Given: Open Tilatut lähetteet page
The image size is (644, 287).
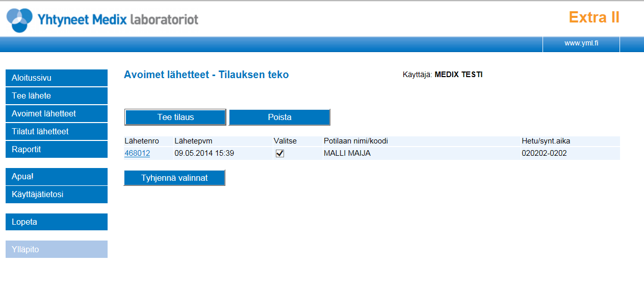Looking at the screenshot, I should pyautogui.click(x=57, y=132).
